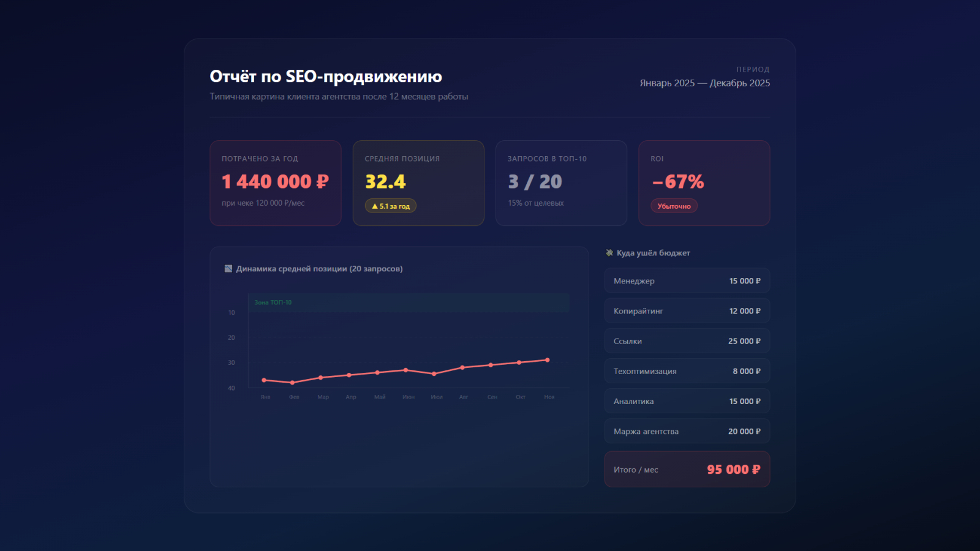Click the "Менеджер" budget row label
The height and width of the screenshot is (551, 980).
pyautogui.click(x=634, y=281)
